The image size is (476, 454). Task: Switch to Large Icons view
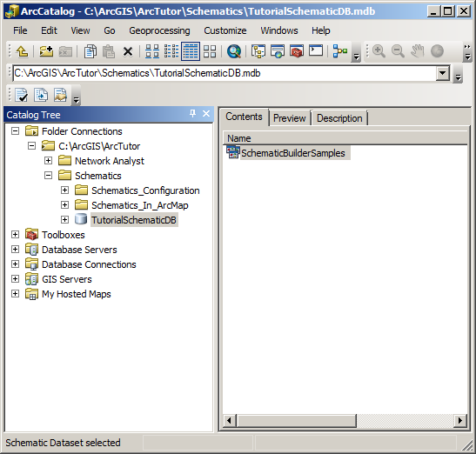coord(152,51)
